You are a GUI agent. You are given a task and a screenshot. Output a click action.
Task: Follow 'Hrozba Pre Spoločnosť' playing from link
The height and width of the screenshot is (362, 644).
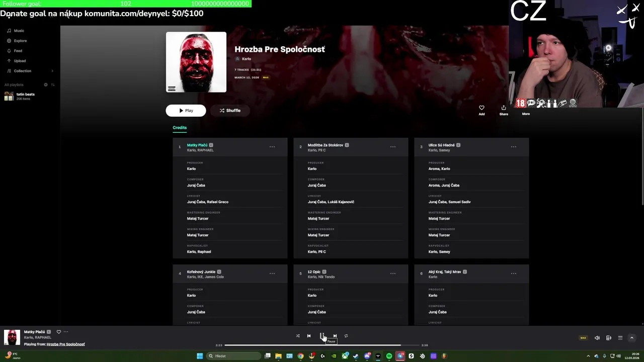click(66, 344)
